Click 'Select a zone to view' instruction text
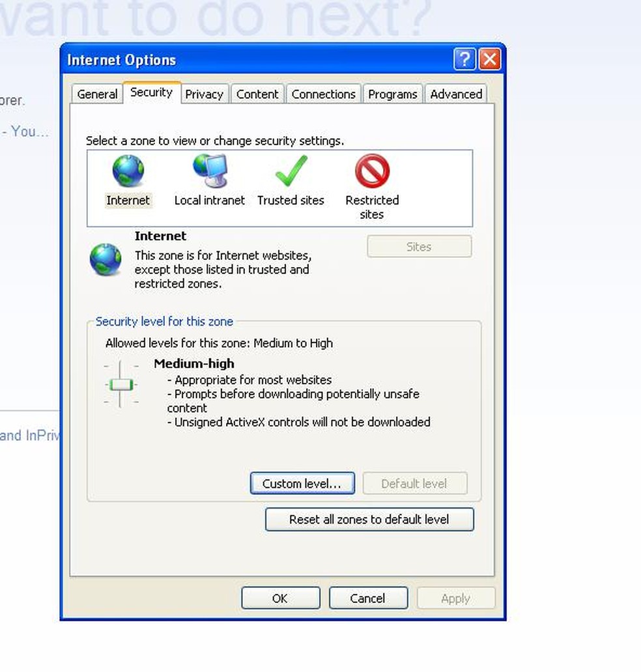 [x=215, y=141]
